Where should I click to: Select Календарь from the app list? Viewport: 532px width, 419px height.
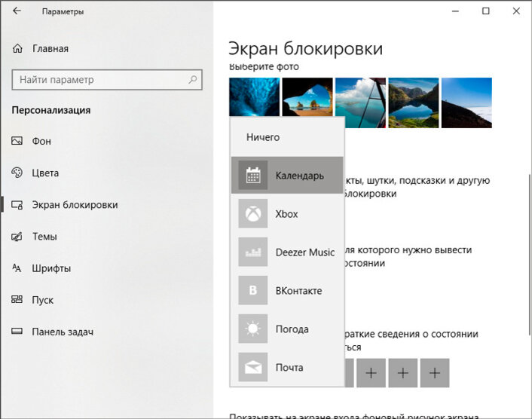pyautogui.click(x=287, y=175)
